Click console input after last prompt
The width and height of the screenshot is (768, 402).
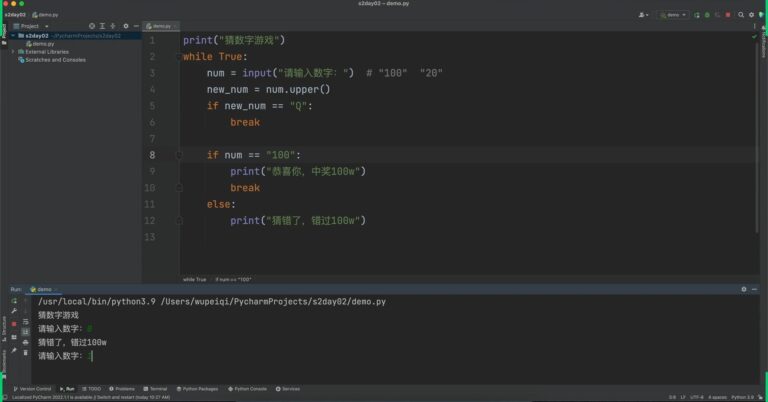pyautogui.click(x=91, y=356)
